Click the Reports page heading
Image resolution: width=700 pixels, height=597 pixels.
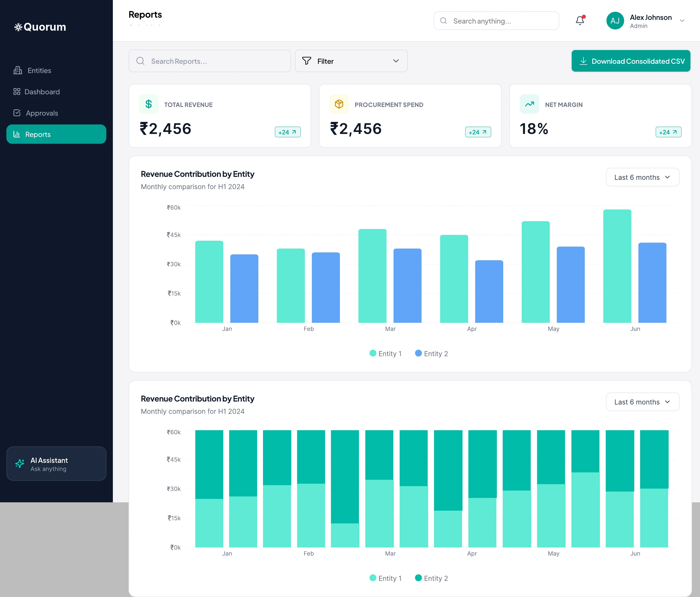(x=145, y=14)
